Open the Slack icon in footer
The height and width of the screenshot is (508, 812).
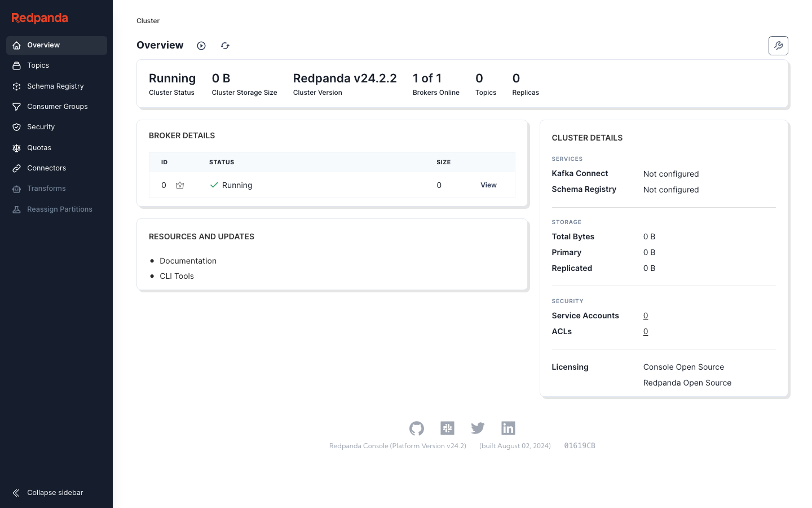[x=447, y=428]
